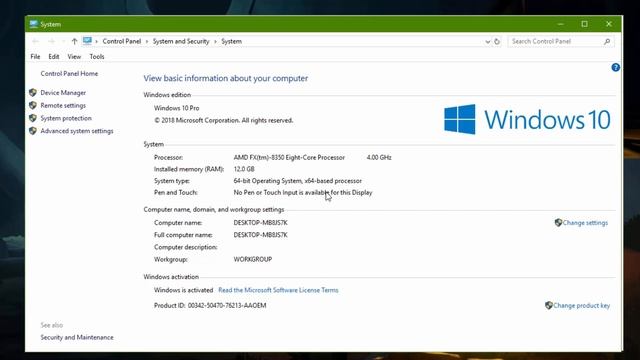Maximize the System window
640x360 pixels.
pyautogui.click(x=584, y=24)
